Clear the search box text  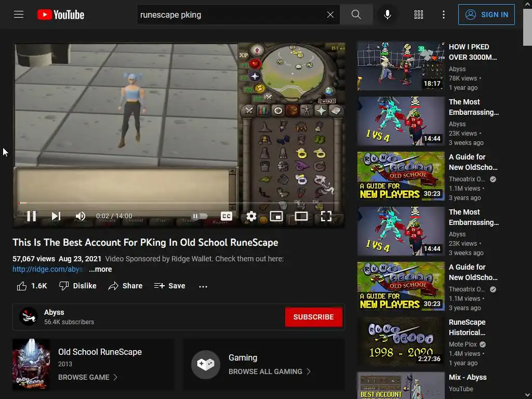(330, 15)
